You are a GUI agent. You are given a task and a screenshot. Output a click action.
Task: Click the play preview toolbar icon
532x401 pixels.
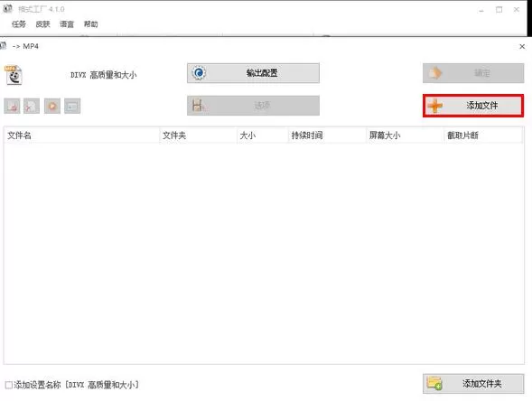coord(52,107)
